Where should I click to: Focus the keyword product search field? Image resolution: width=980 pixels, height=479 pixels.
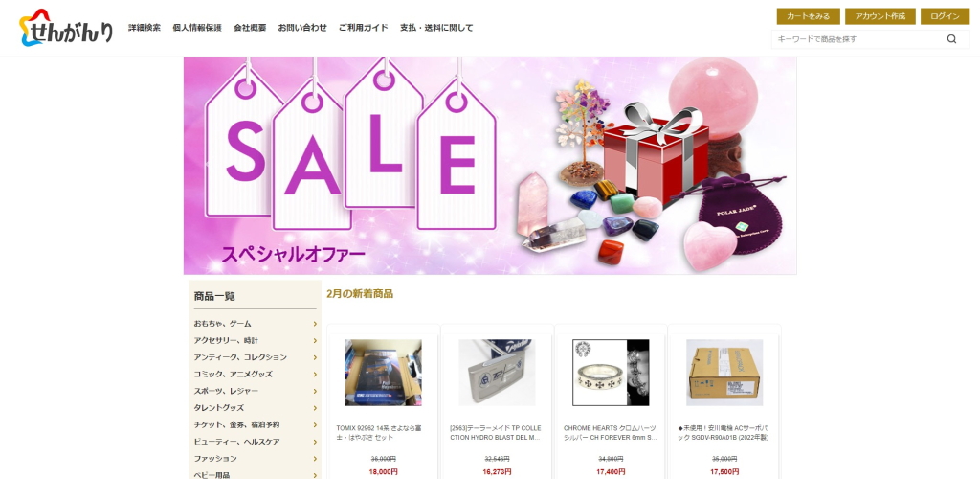858,38
